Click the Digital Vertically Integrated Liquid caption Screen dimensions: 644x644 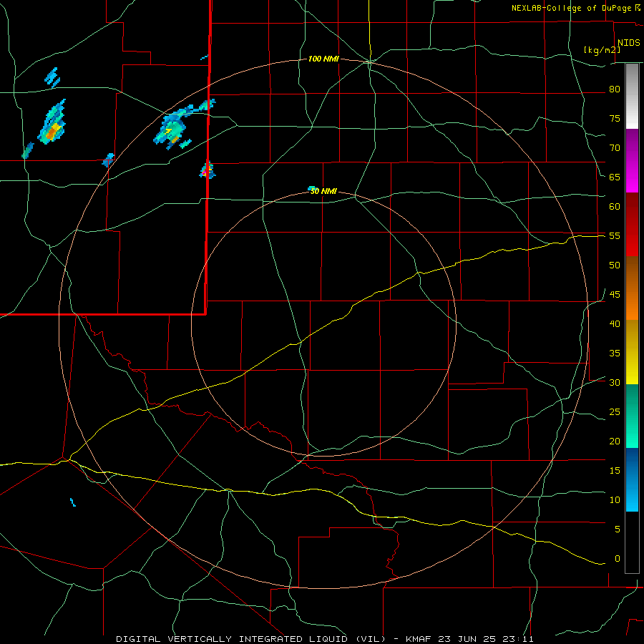point(324,639)
